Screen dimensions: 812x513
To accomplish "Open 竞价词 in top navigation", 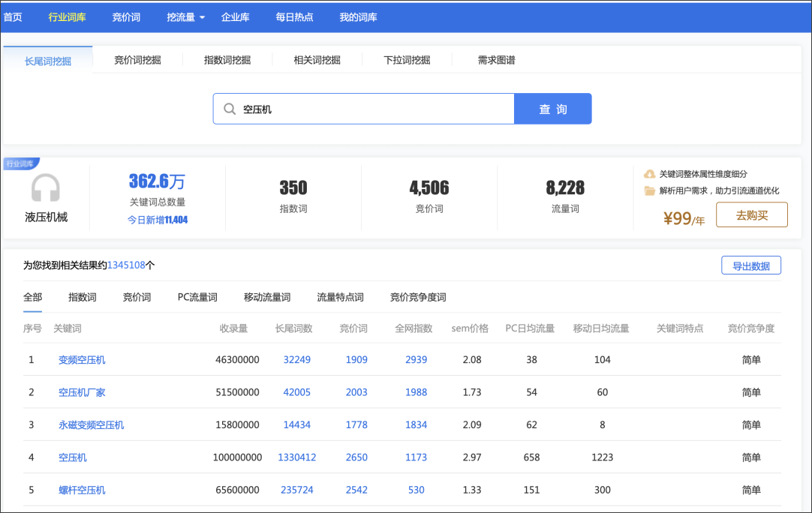I will [126, 17].
